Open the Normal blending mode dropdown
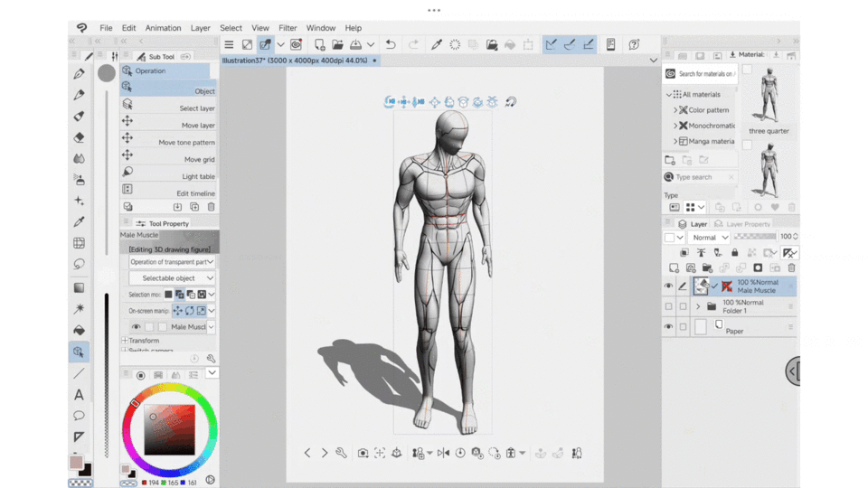The image size is (868, 488). (x=711, y=238)
